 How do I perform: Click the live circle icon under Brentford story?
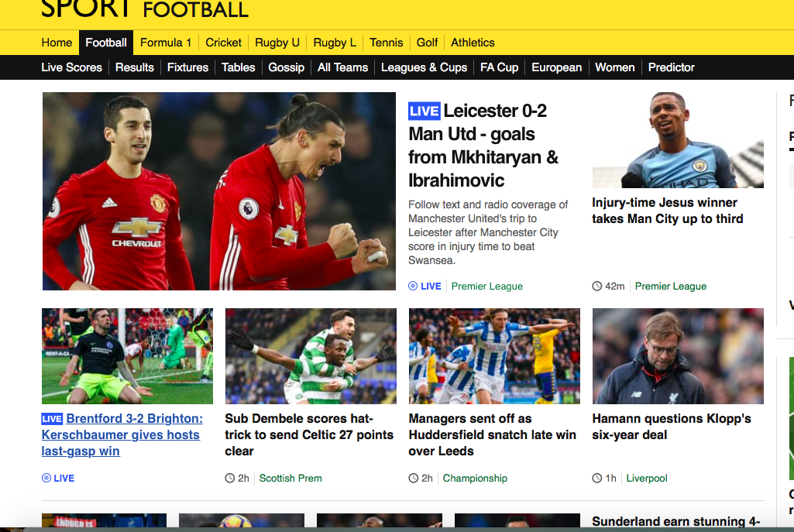[46, 479]
